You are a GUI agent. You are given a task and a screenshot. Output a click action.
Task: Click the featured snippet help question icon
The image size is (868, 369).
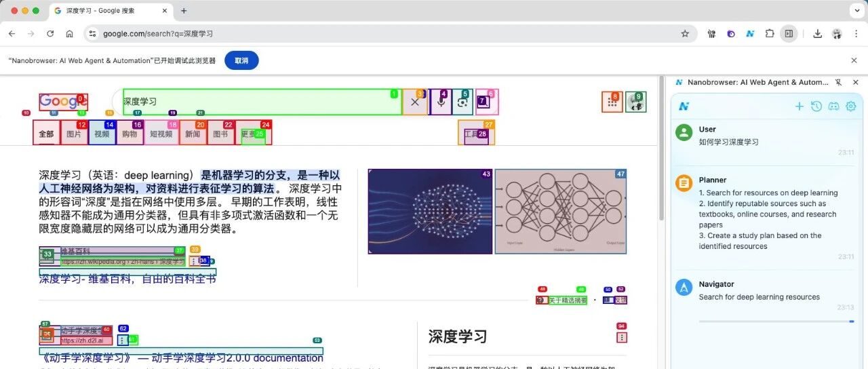click(x=541, y=300)
